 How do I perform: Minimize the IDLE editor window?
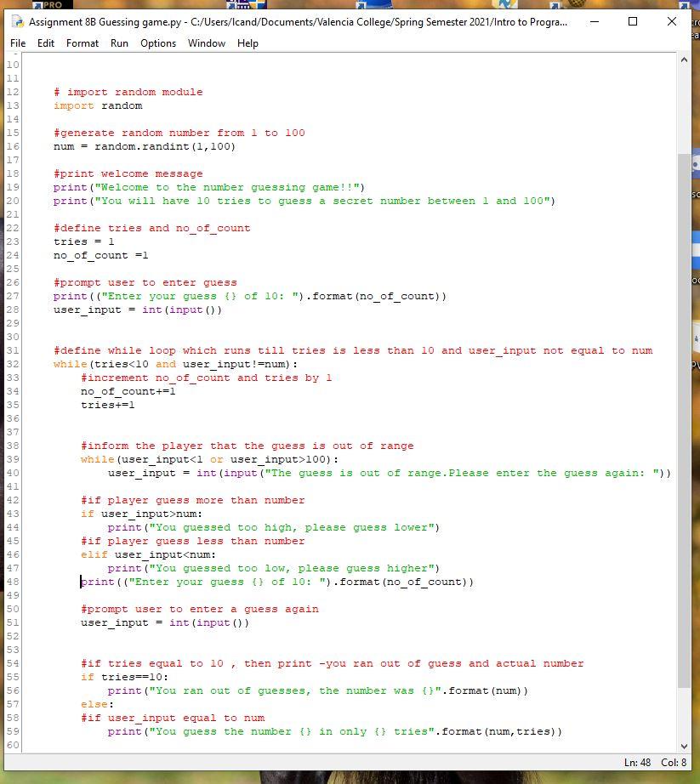tap(594, 21)
